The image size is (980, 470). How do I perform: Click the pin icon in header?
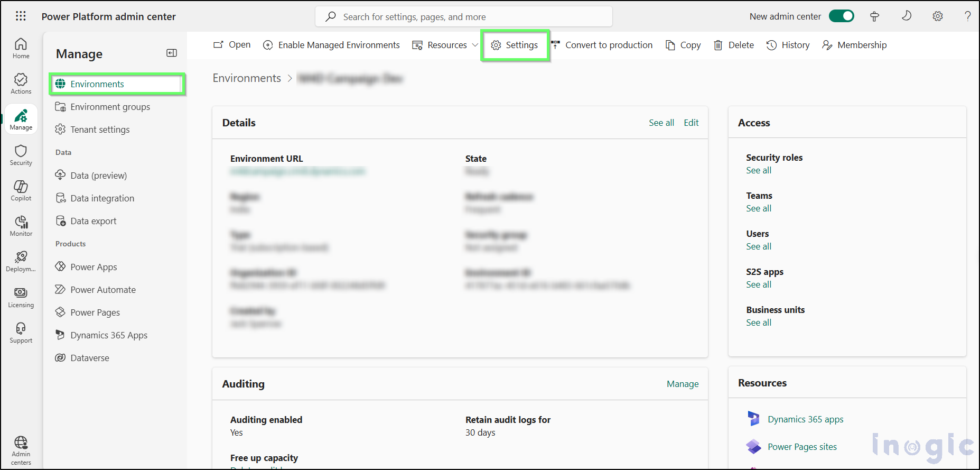click(875, 16)
